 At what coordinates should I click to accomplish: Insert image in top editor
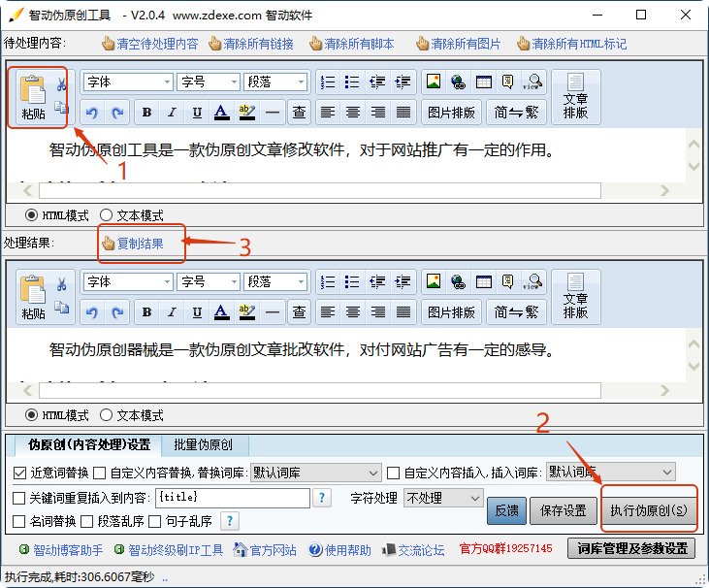(x=434, y=82)
